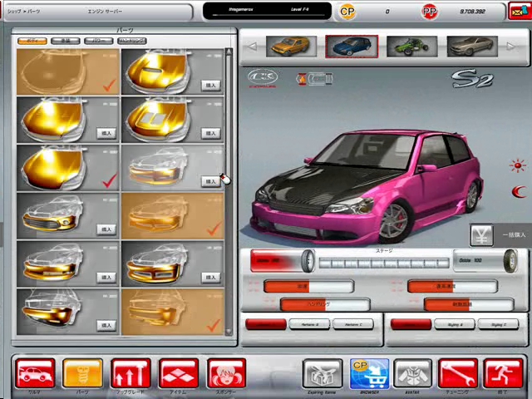
Task: Select the Styling B button
Action: (456, 324)
